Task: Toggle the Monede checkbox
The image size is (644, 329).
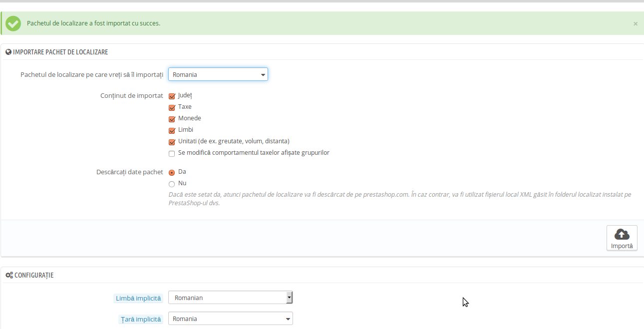Action: [x=172, y=119]
